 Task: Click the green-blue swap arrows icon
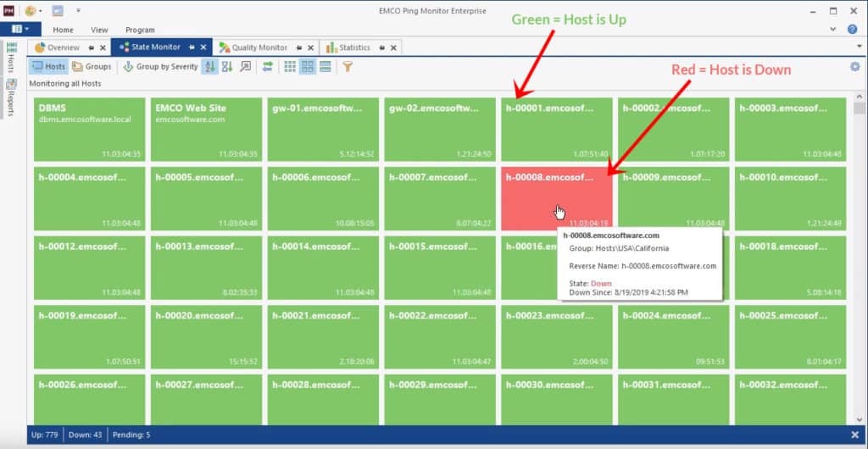(x=268, y=67)
